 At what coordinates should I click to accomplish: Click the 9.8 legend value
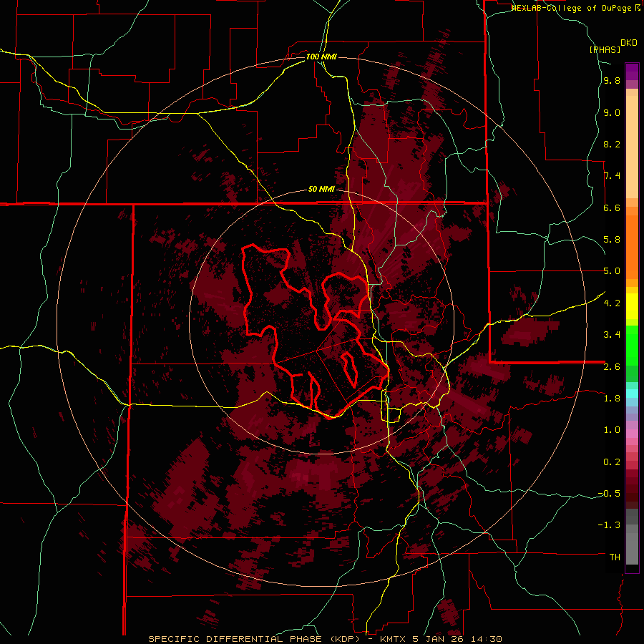[612, 81]
